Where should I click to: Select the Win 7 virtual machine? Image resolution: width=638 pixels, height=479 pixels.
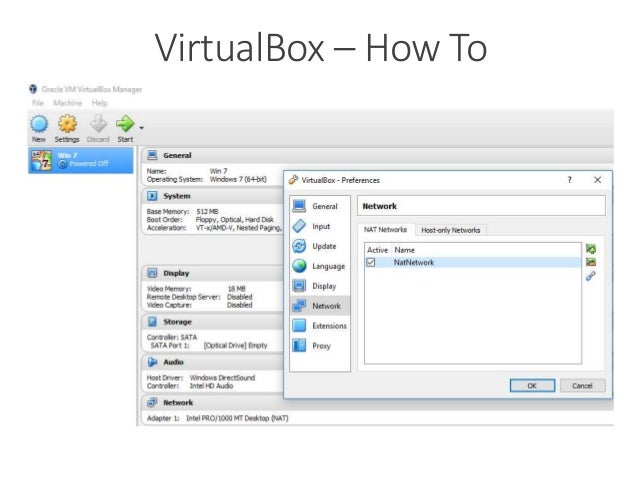pos(81,160)
